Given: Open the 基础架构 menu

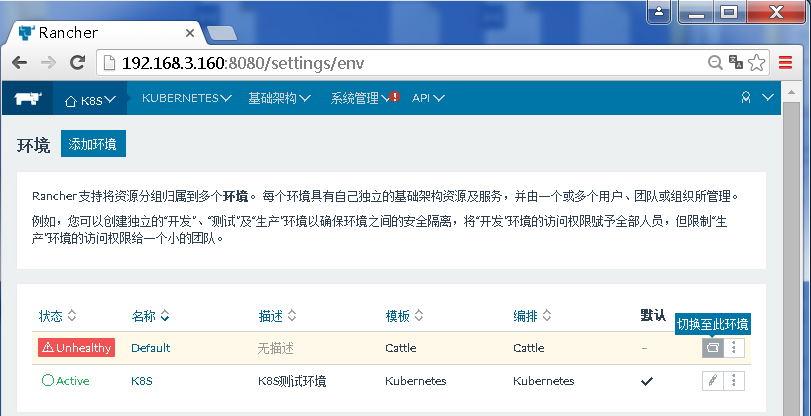Looking at the screenshot, I should click(x=279, y=98).
